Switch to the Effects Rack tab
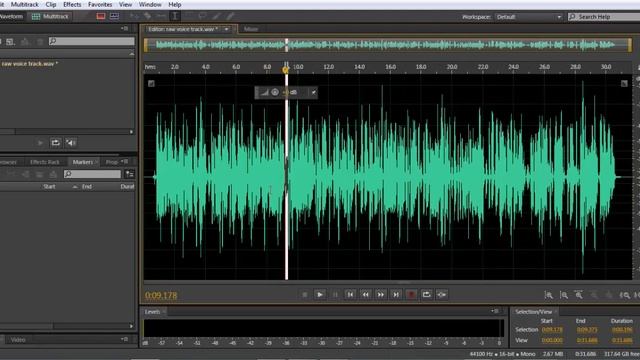This screenshot has width=640, height=360. pyautogui.click(x=44, y=162)
